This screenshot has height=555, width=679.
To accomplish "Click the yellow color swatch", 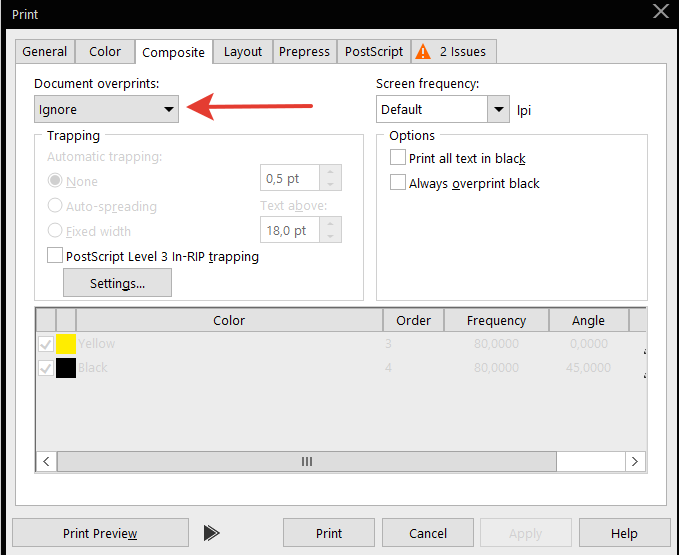I will pos(66,344).
